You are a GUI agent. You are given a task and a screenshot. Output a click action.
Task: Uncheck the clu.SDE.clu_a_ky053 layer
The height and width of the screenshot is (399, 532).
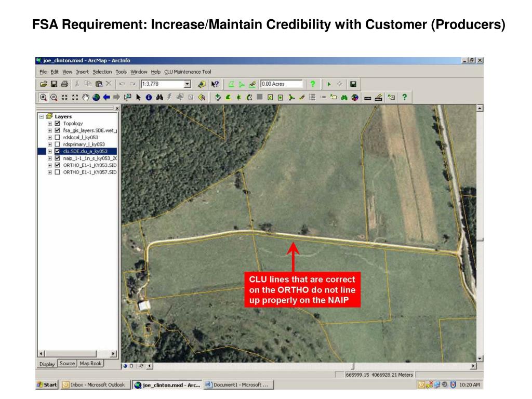click(x=57, y=151)
